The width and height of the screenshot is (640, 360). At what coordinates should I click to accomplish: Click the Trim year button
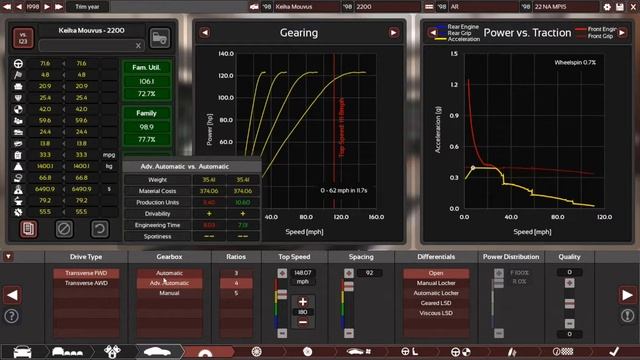pyautogui.click(x=87, y=7)
